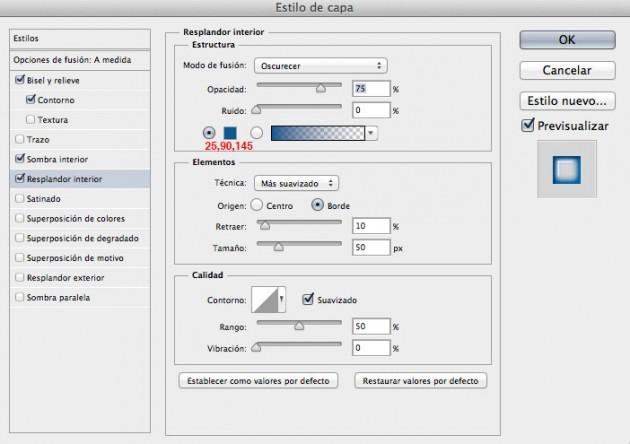Click Restaurar valores por defecto
The width and height of the screenshot is (630, 444).
pyautogui.click(x=421, y=381)
